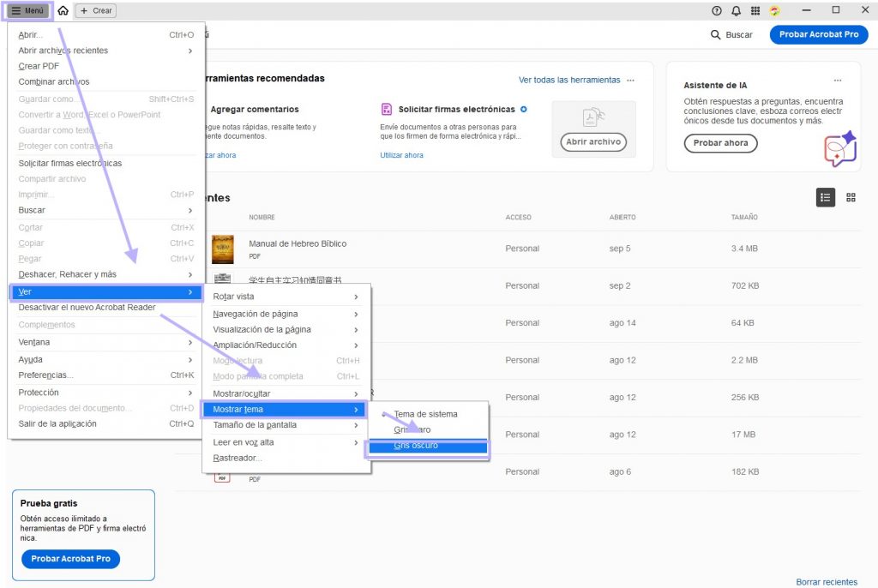This screenshot has width=878, height=588.
Task: Open more options in Asistente de IA card
Action: 837,80
